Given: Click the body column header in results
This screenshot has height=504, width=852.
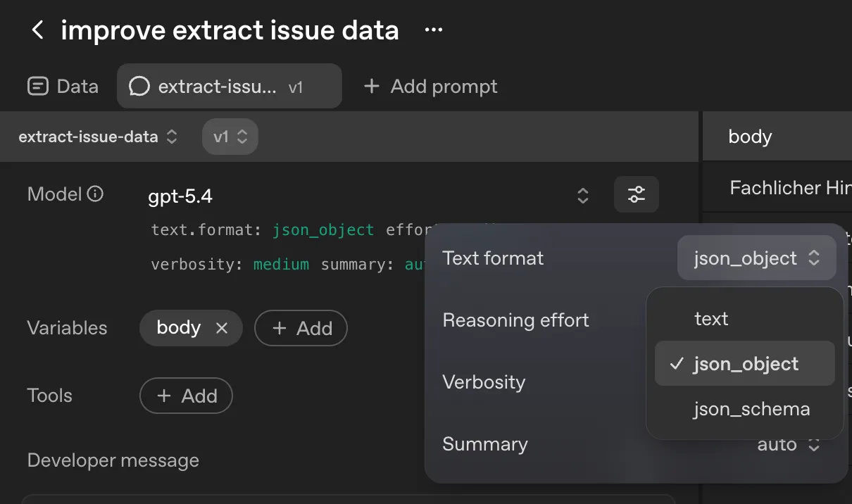Looking at the screenshot, I should tap(749, 136).
